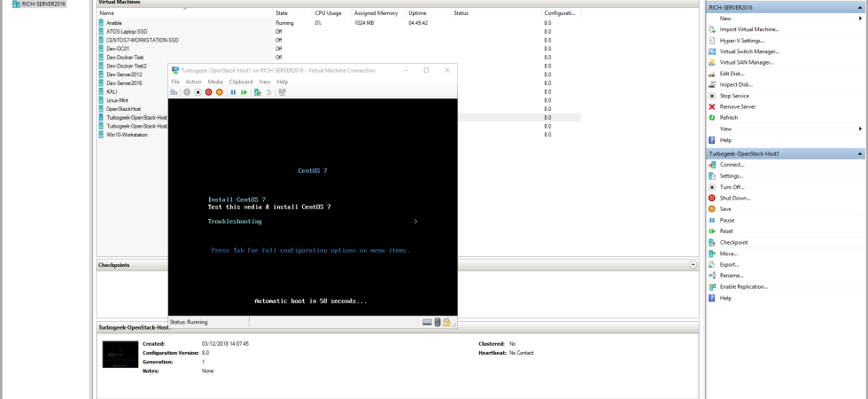868x399 pixels.
Task: Open Help menu in VM Connection window
Action: [x=283, y=82]
